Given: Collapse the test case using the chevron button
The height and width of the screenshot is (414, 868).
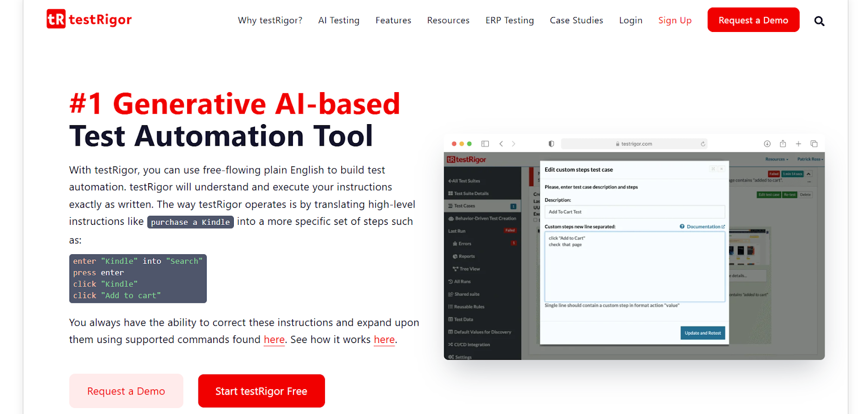Looking at the screenshot, I should (808, 174).
